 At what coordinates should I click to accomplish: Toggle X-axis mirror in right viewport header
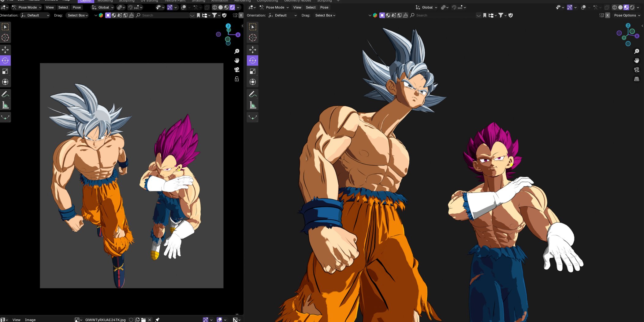tap(608, 15)
